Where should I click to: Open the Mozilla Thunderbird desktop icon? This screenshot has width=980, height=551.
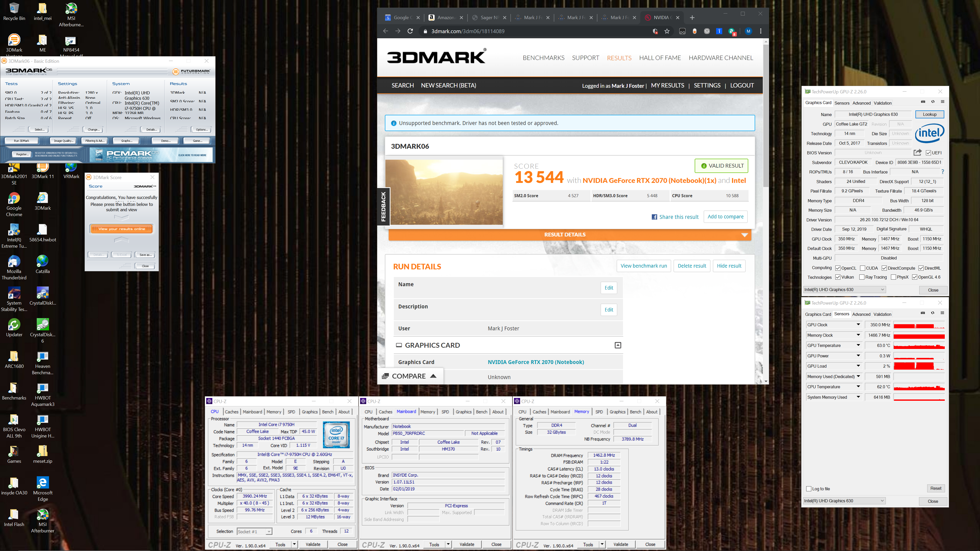[x=14, y=268]
